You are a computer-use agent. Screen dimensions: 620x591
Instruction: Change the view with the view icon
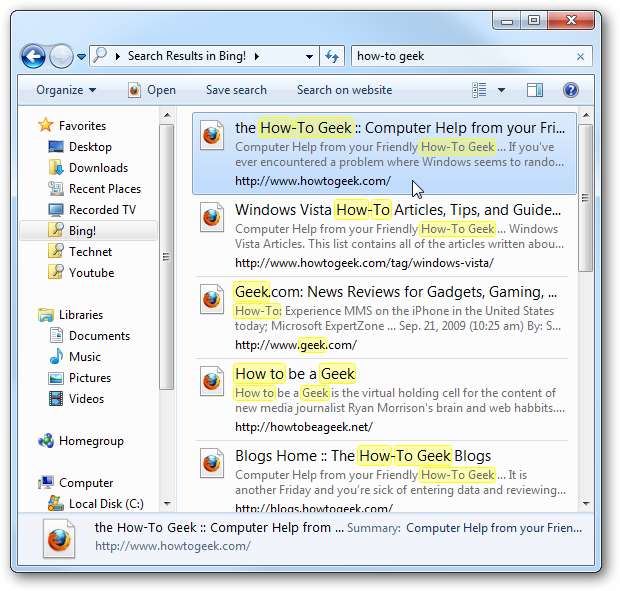(479, 90)
